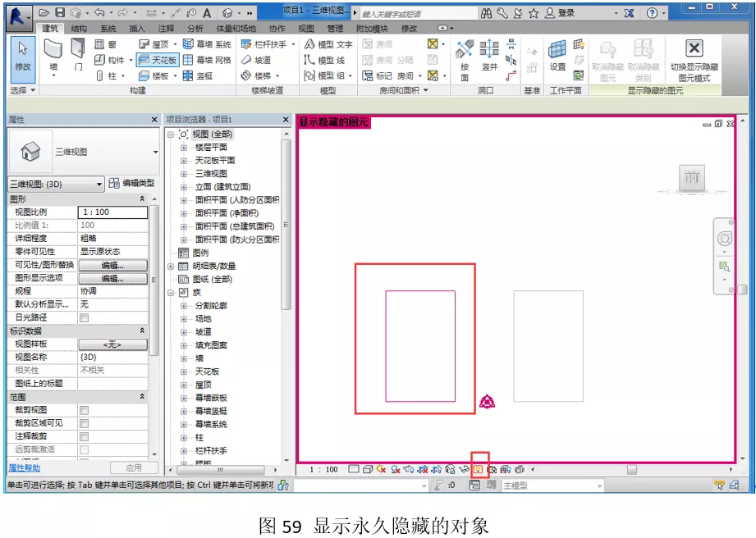The height and width of the screenshot is (538, 756).
Task: Click the <无> 视图样板 button
Action: (112, 344)
